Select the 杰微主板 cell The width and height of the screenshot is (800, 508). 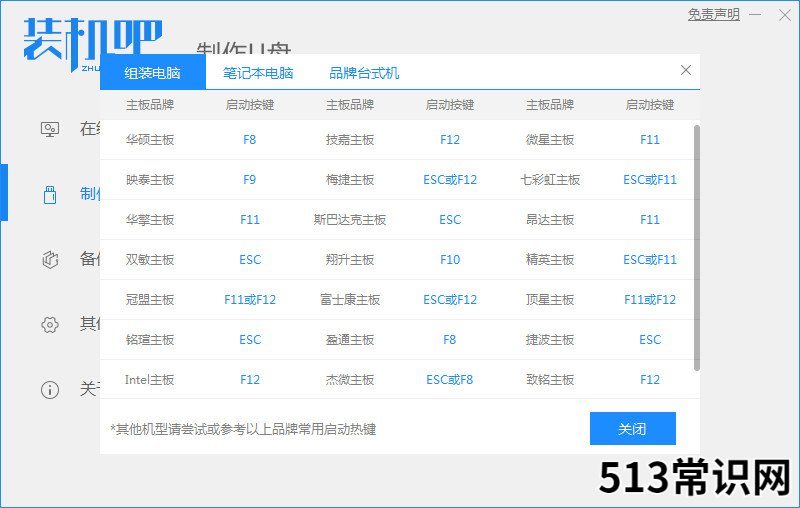(x=350, y=379)
